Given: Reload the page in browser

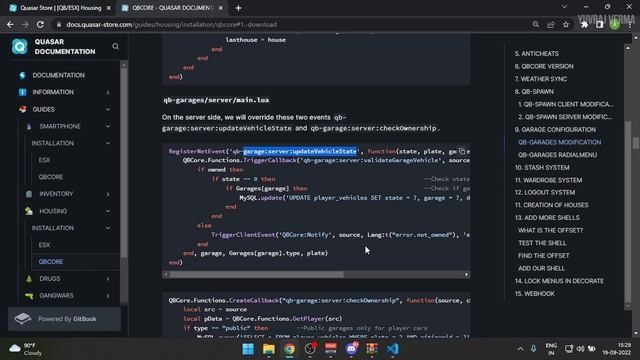Looking at the screenshot, I should coord(40,24).
